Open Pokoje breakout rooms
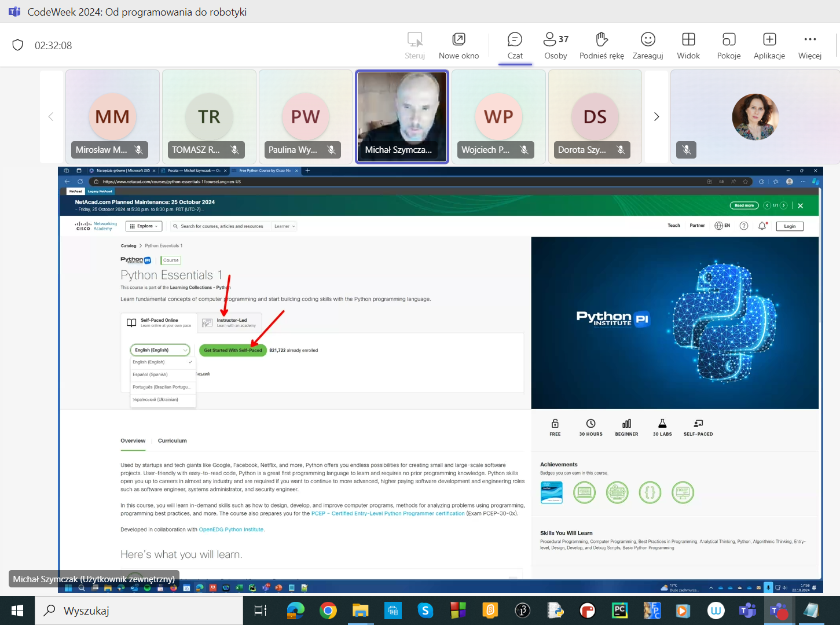 [x=729, y=46]
